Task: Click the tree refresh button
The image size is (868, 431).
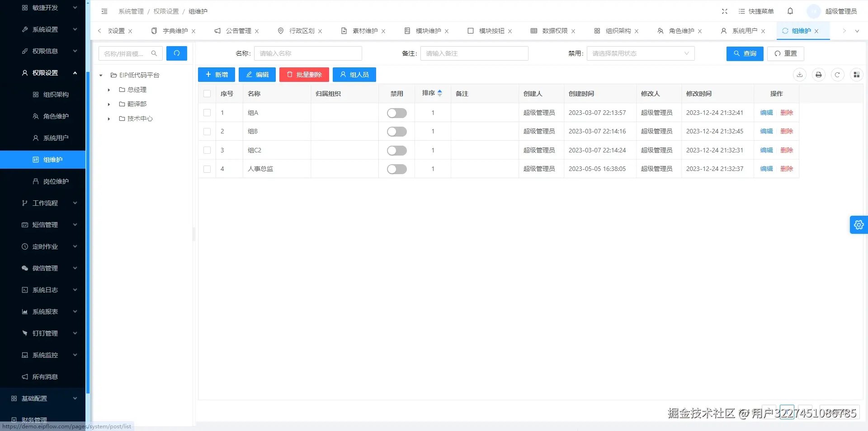Action: [x=177, y=53]
